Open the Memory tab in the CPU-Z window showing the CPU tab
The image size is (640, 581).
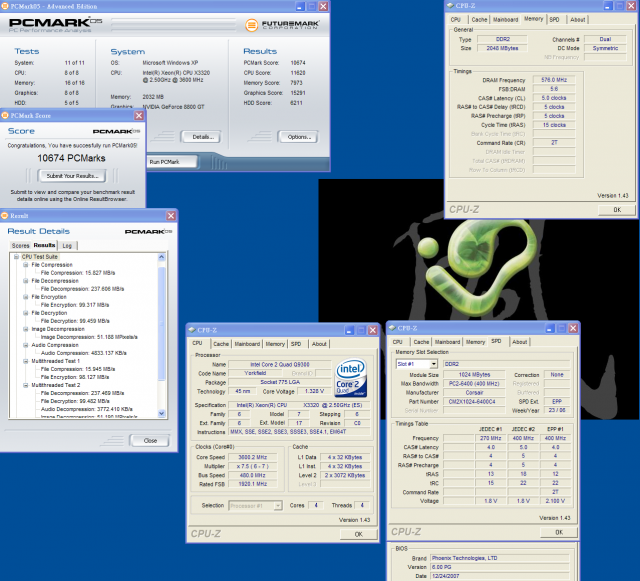click(x=275, y=344)
